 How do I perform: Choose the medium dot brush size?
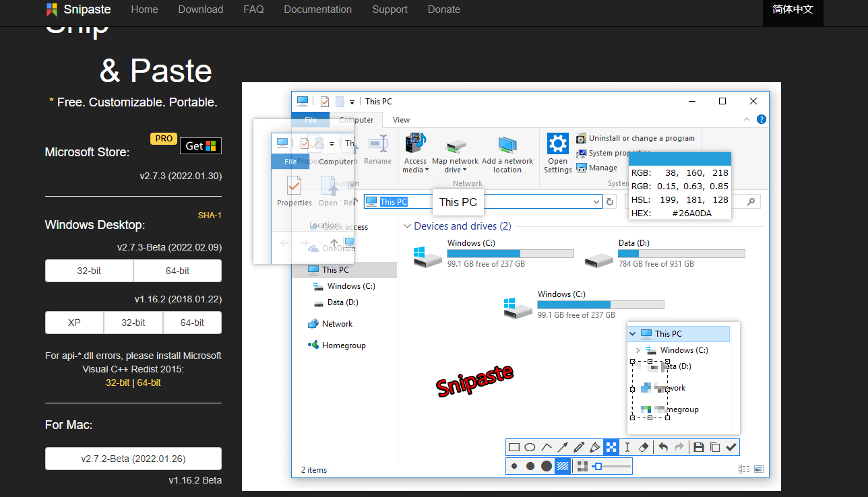(530, 466)
